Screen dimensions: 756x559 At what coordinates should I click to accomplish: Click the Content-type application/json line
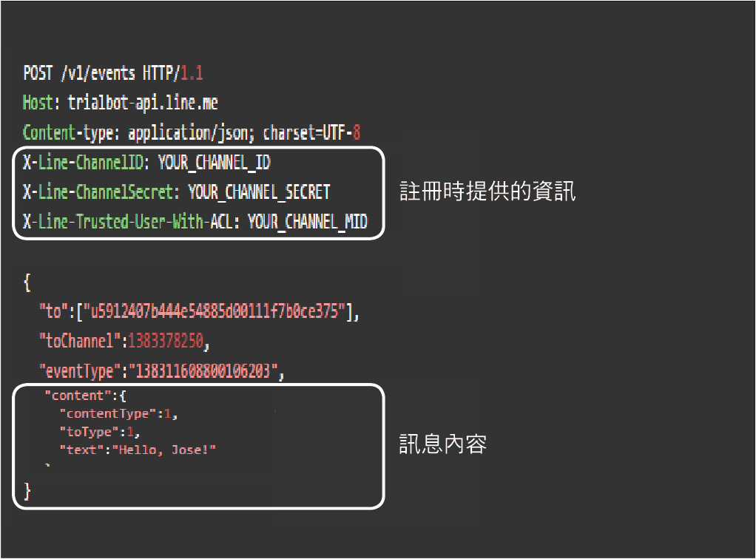(192, 133)
